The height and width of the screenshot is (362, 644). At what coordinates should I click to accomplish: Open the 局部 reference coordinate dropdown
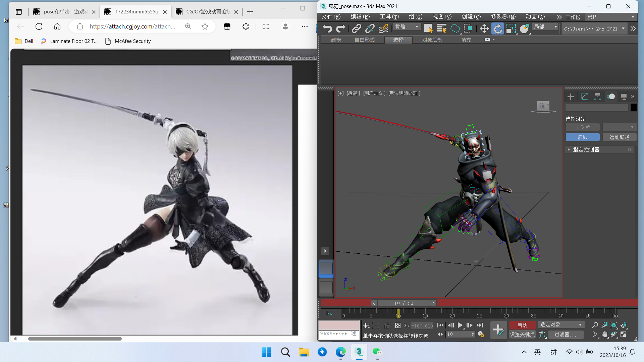pos(545,26)
